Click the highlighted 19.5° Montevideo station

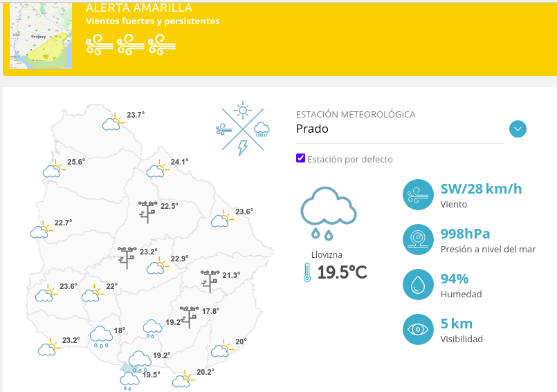129,380
